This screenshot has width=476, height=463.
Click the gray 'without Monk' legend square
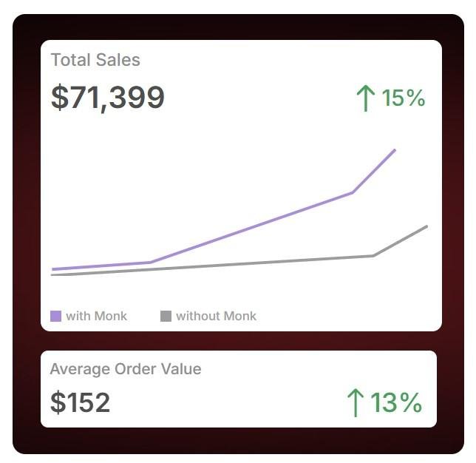[x=166, y=317]
